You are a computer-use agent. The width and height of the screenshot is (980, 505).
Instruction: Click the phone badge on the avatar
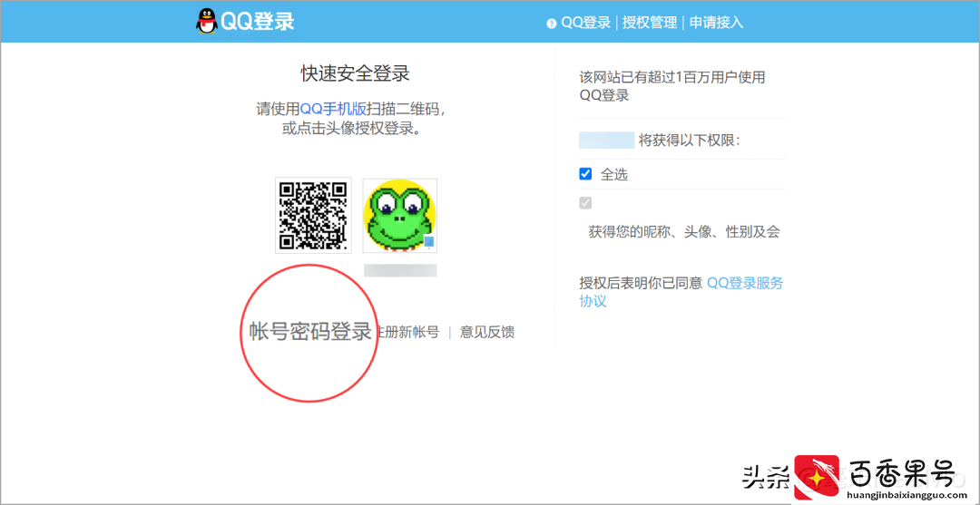[x=428, y=242]
